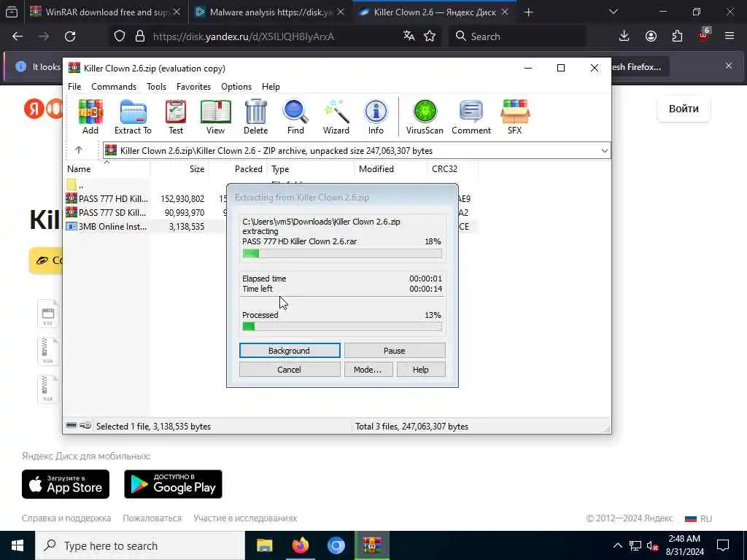Image resolution: width=747 pixels, height=560 pixels.
Task: Click the file extraction progress bar
Action: [x=342, y=254]
